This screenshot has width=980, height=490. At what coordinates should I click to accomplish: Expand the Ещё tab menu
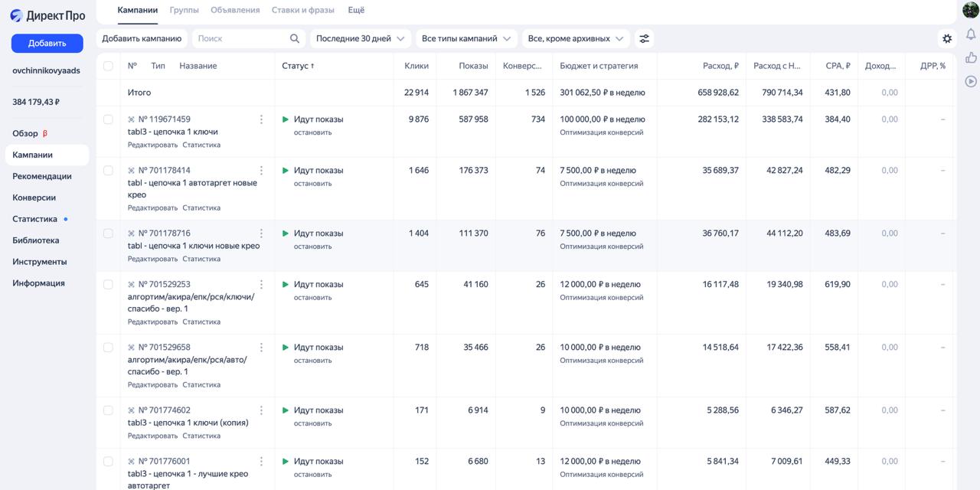356,10
